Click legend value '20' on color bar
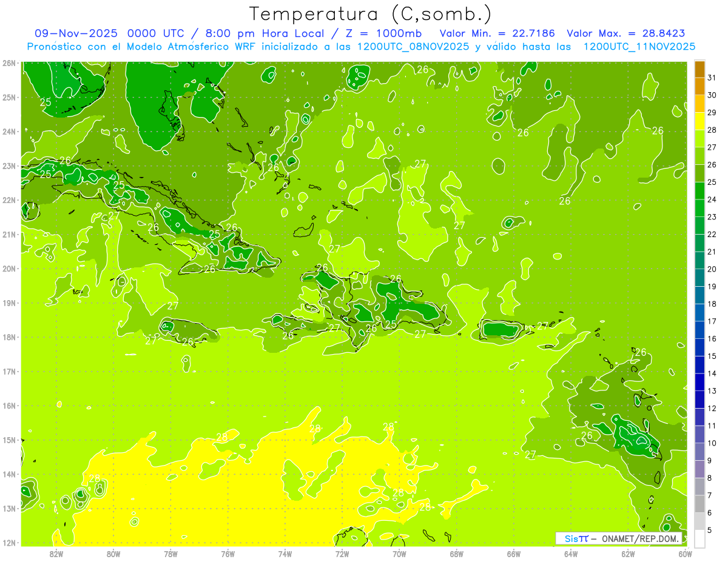 point(712,269)
